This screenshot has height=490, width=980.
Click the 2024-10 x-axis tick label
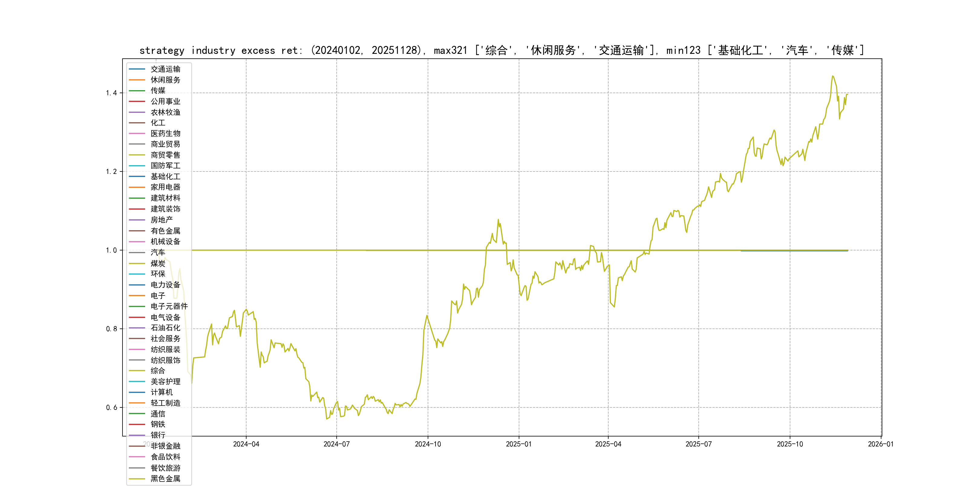tap(428, 444)
